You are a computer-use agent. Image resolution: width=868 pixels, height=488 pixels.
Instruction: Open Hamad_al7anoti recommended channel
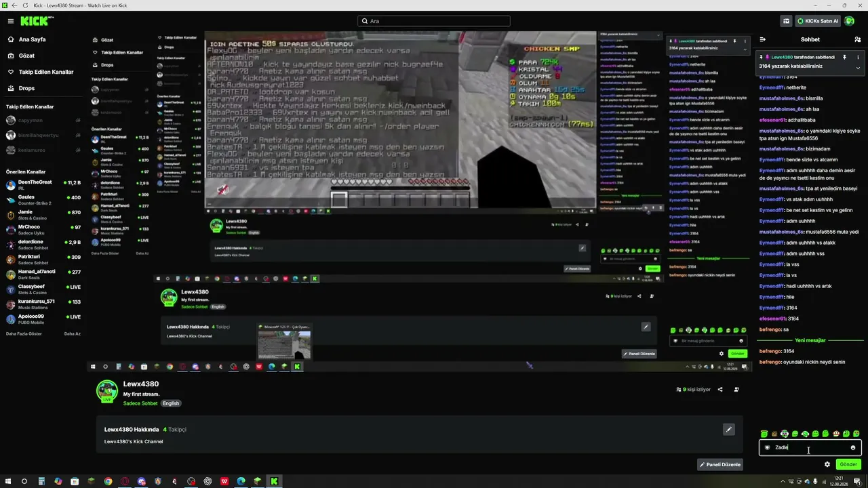[43, 274]
